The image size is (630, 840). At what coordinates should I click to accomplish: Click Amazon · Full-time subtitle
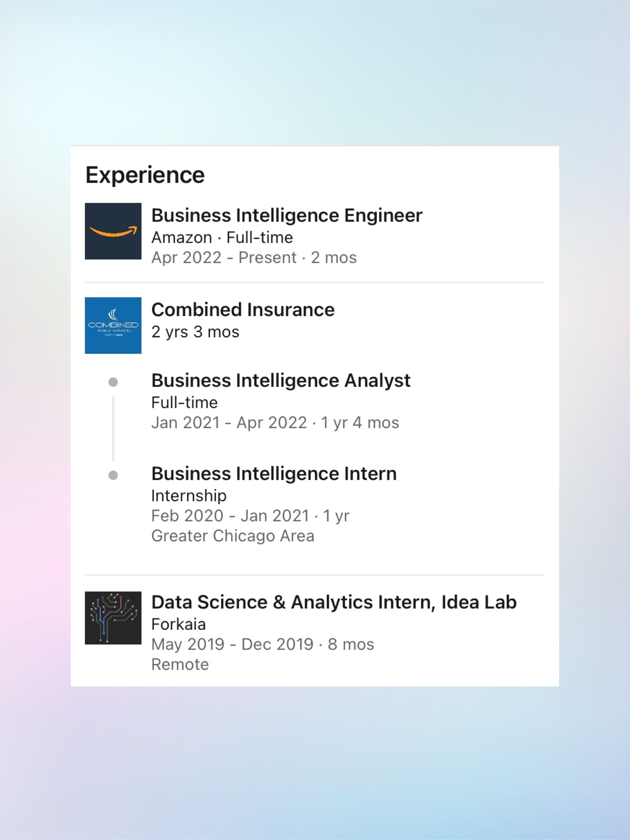pos(222,238)
